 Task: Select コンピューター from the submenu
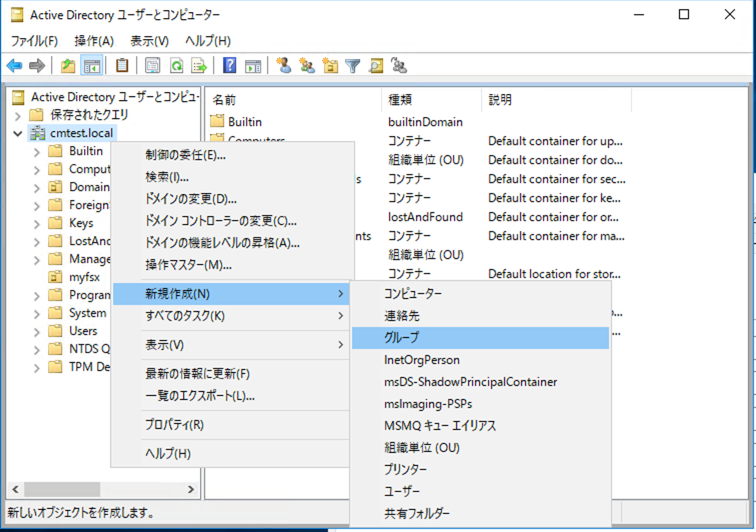click(x=480, y=293)
